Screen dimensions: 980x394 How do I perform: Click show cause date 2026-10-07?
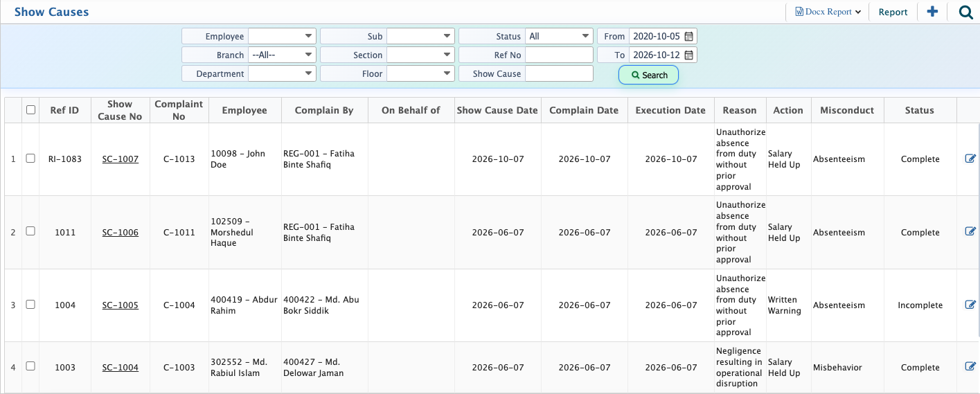tap(497, 159)
